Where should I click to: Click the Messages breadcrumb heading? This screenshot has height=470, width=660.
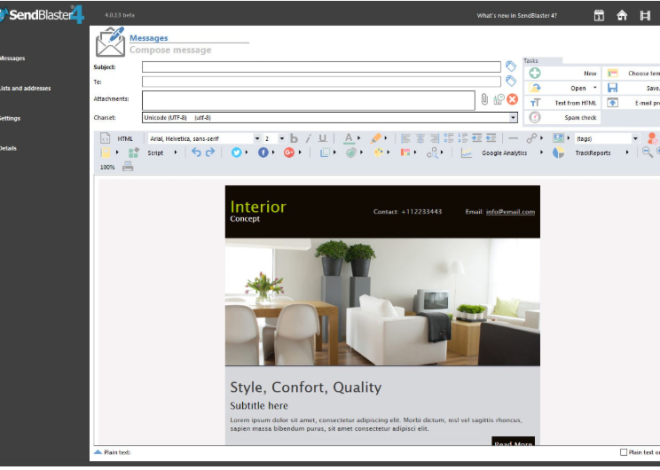pyautogui.click(x=149, y=38)
